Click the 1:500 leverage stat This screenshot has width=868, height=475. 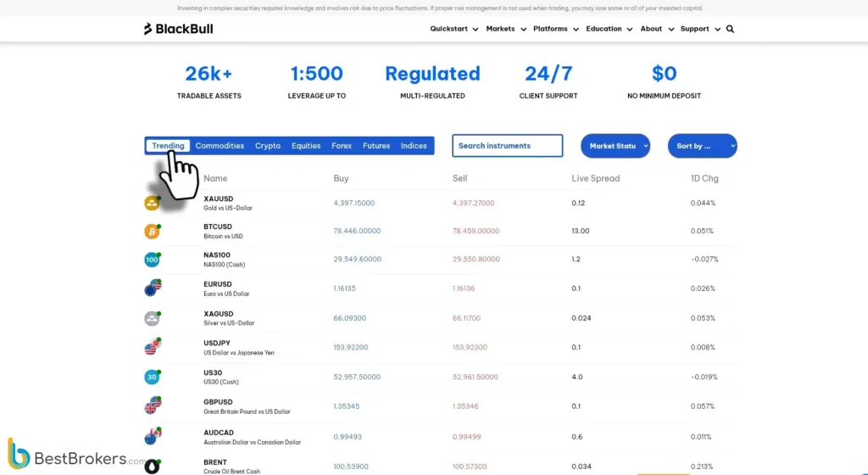click(317, 81)
